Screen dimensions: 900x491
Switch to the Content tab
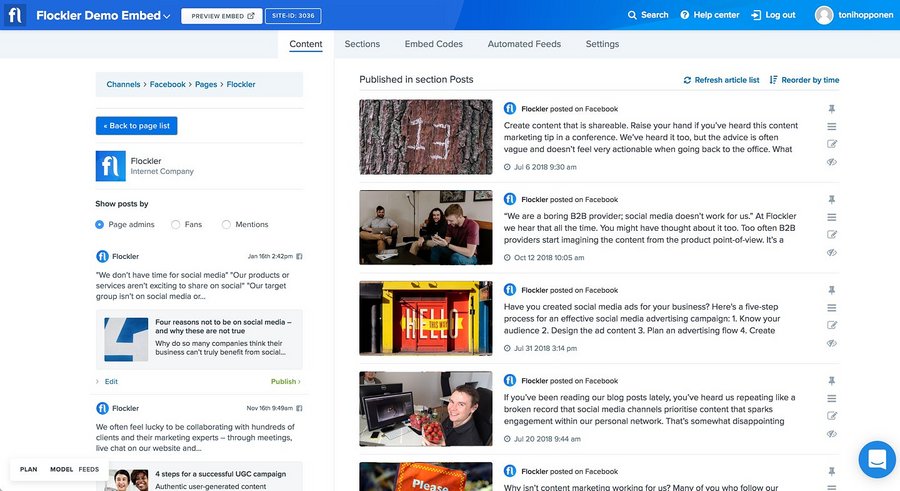(305, 44)
